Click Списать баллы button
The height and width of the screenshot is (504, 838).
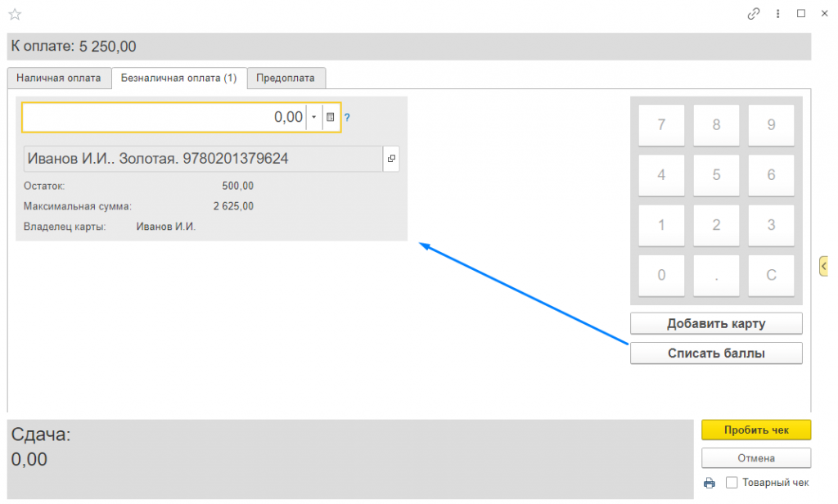[716, 353]
